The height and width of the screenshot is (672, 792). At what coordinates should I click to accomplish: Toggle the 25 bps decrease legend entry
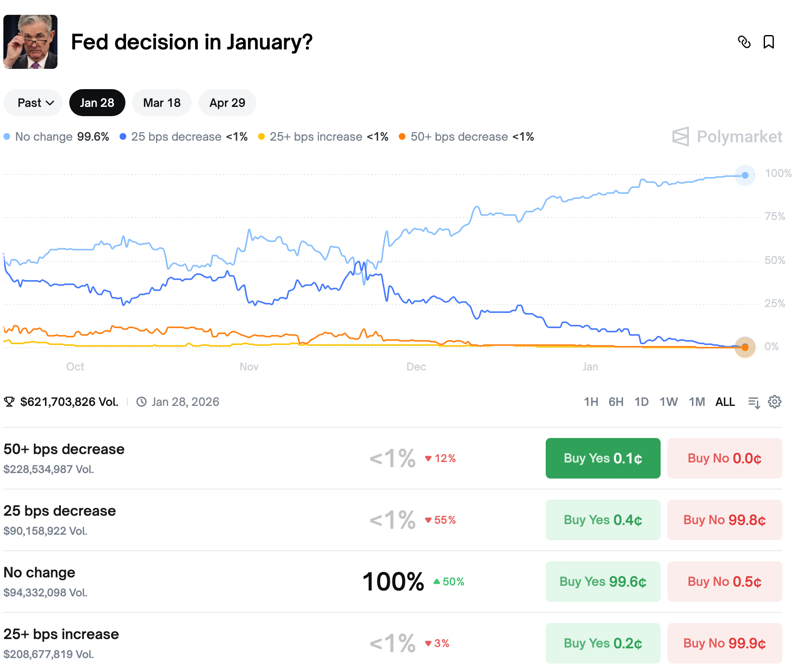184,136
